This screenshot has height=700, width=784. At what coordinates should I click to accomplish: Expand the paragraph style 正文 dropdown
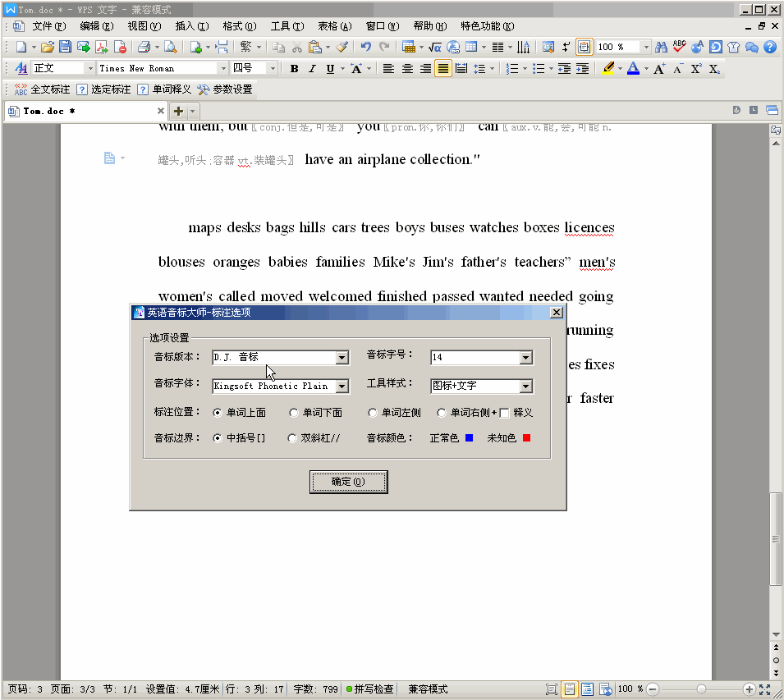[90, 68]
